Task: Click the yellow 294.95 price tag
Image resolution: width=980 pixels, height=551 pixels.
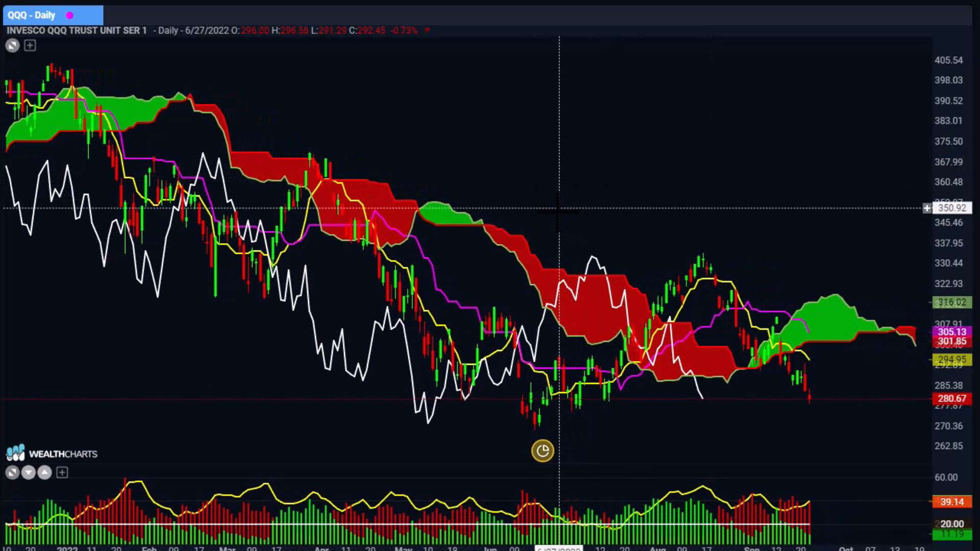Action: pyautogui.click(x=952, y=360)
